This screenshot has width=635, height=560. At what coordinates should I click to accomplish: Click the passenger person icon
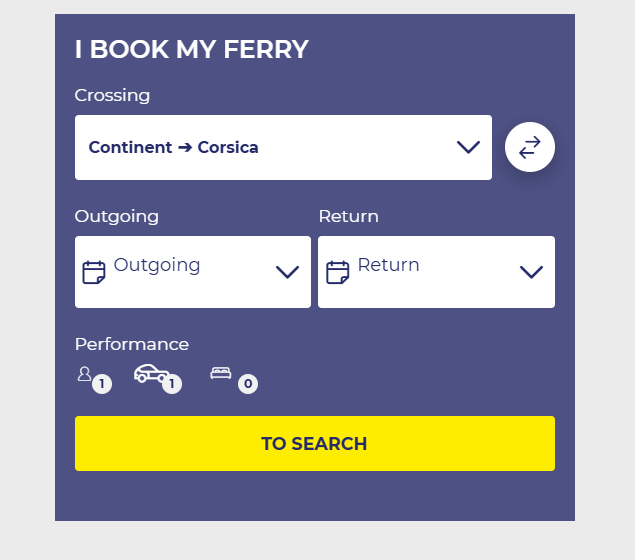tap(84, 374)
